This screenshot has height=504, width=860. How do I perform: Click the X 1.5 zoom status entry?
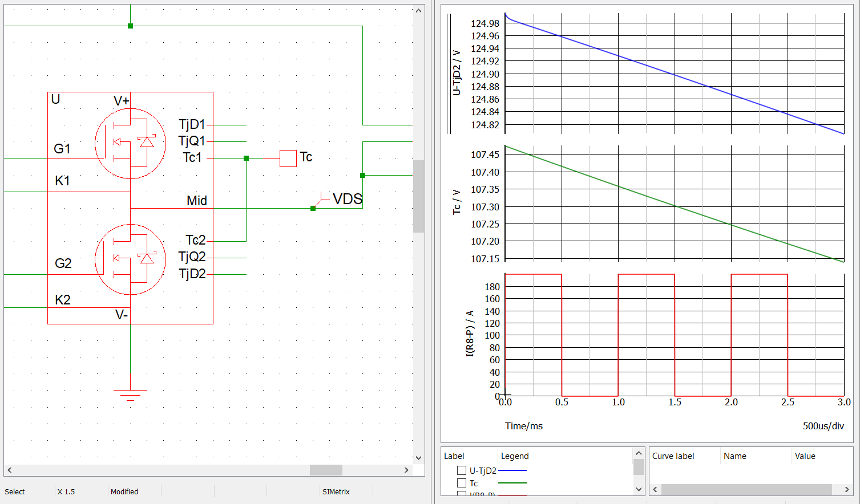point(66,491)
